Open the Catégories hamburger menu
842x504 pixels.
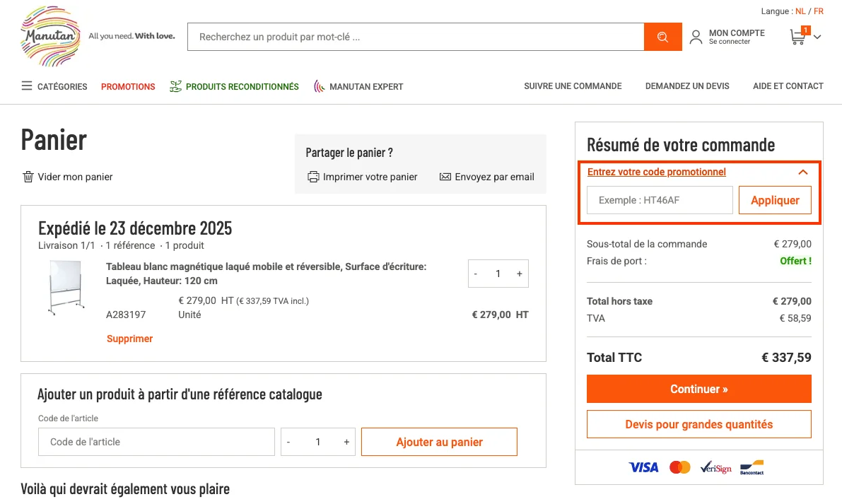pos(27,86)
